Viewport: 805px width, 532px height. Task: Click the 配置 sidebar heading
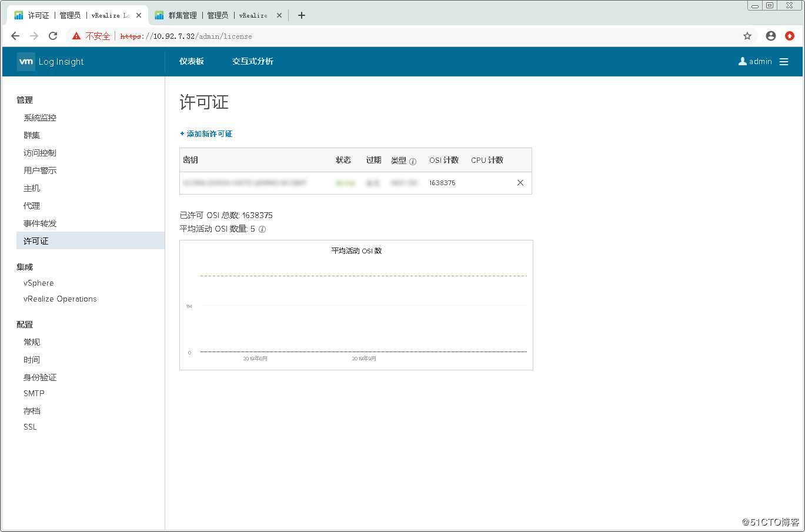click(25, 324)
